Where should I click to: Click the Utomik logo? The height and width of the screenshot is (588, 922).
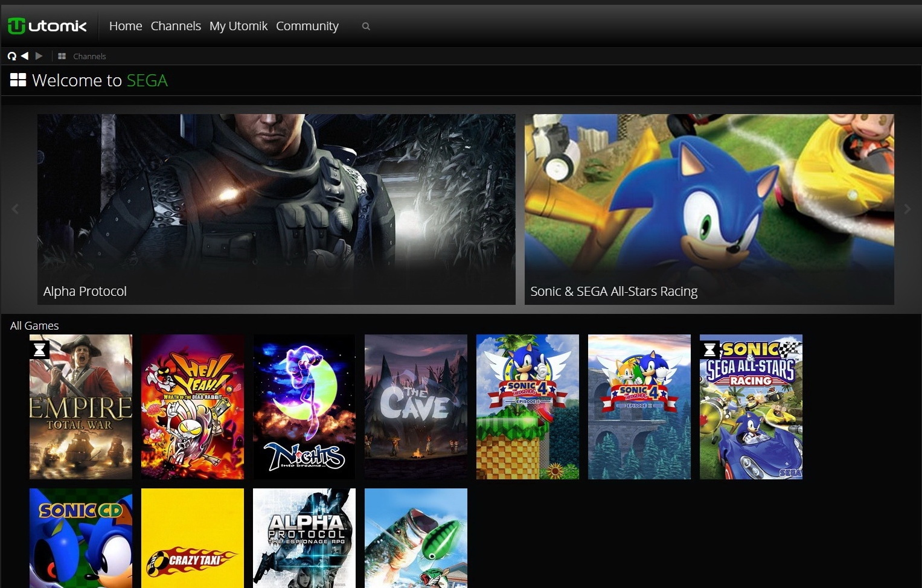coord(47,26)
